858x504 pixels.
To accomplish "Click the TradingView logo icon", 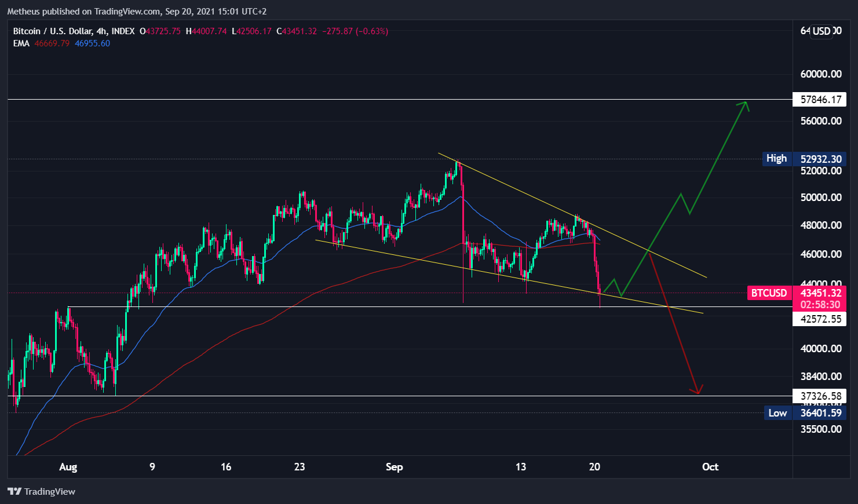I will [14, 491].
